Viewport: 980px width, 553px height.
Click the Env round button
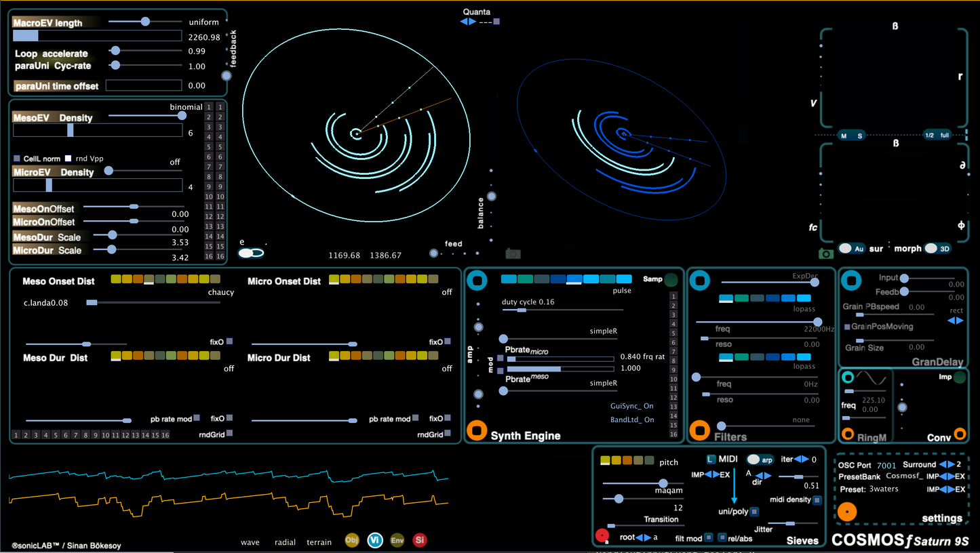[397, 540]
